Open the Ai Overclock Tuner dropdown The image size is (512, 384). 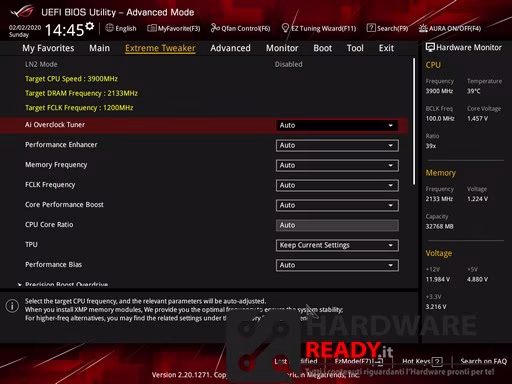coord(337,125)
